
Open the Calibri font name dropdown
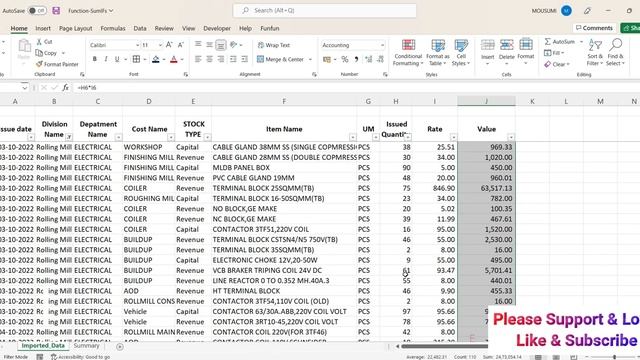pyautogui.click(x=138, y=45)
